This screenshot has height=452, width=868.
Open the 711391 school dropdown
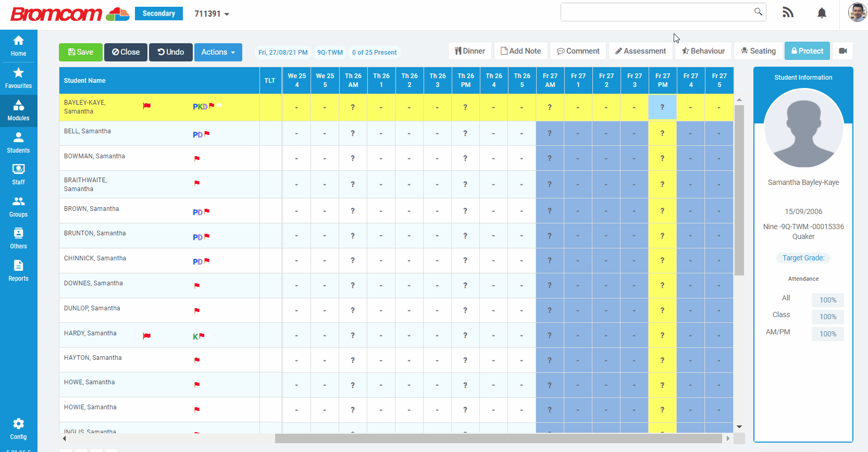tap(212, 14)
